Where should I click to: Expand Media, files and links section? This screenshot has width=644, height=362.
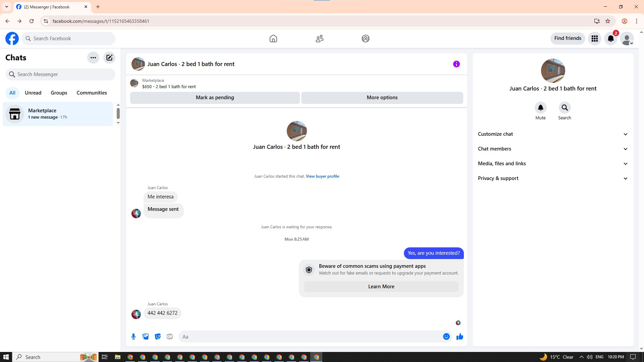(x=553, y=164)
